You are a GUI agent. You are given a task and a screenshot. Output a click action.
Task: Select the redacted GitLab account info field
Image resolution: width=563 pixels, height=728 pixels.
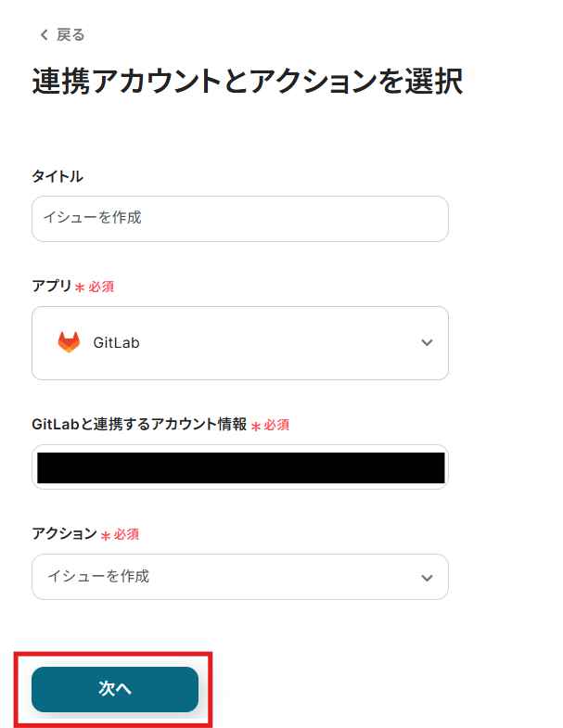pos(240,467)
